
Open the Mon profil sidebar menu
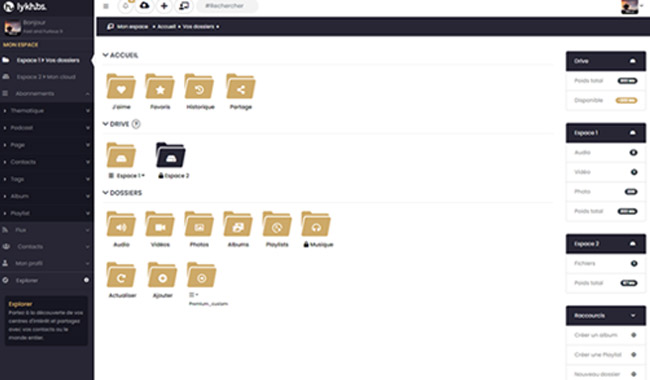click(46, 263)
